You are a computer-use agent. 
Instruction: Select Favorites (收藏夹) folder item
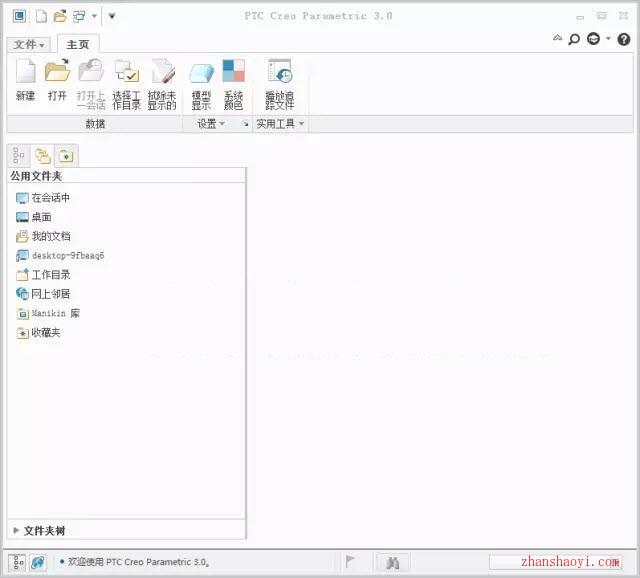coord(38,333)
